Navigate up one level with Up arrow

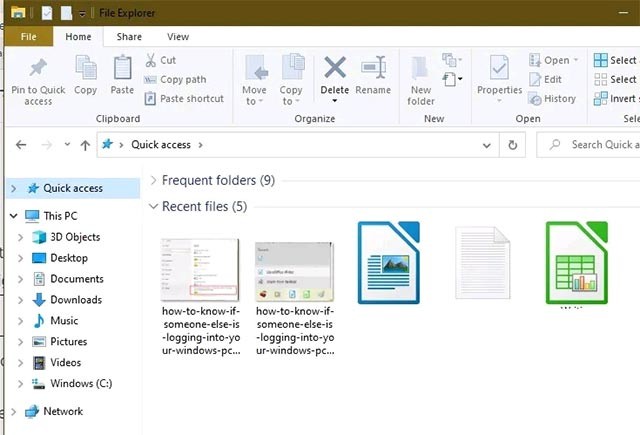[85, 145]
